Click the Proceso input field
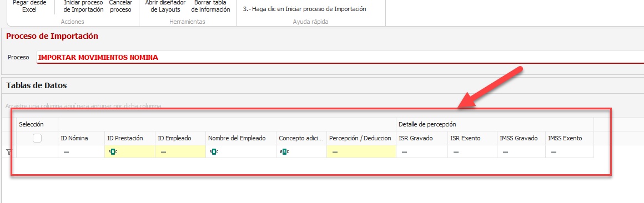Screen dimensions: 644x203 point(340,58)
